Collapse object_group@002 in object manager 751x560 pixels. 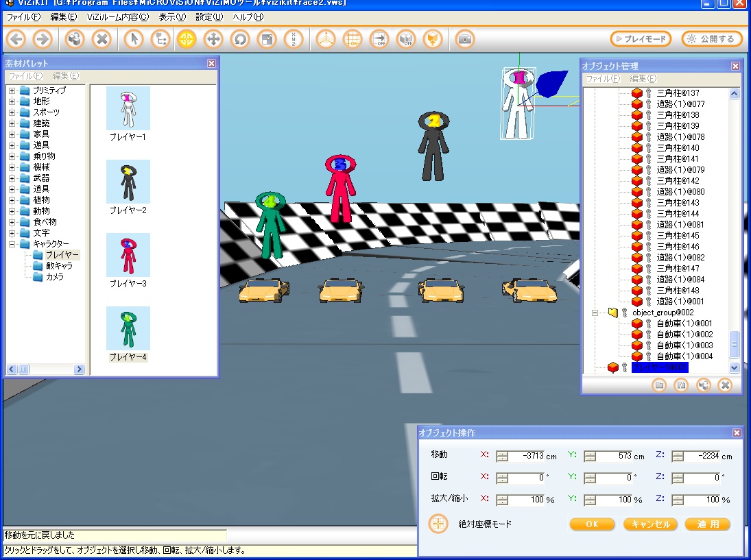click(x=596, y=313)
